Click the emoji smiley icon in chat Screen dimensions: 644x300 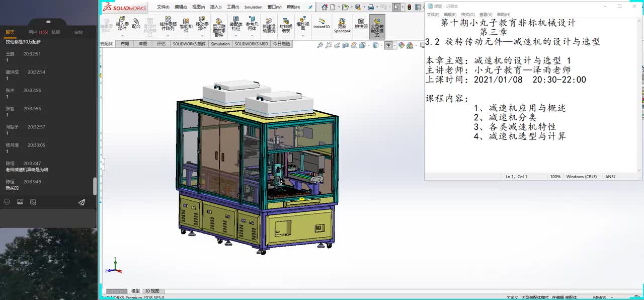click(7, 202)
